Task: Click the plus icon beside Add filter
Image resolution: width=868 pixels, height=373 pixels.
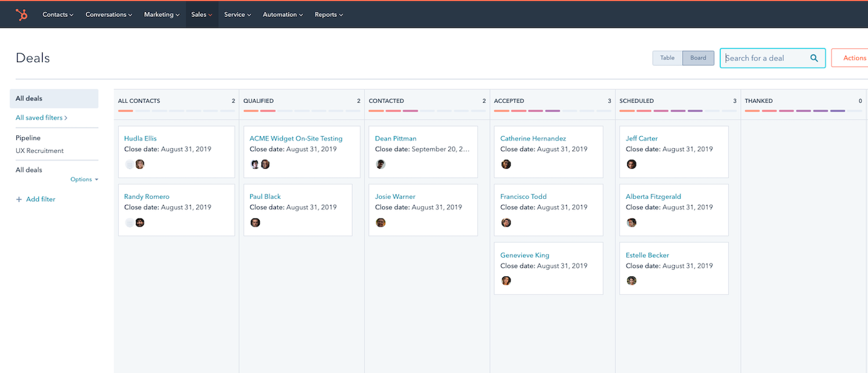Action: [x=19, y=199]
